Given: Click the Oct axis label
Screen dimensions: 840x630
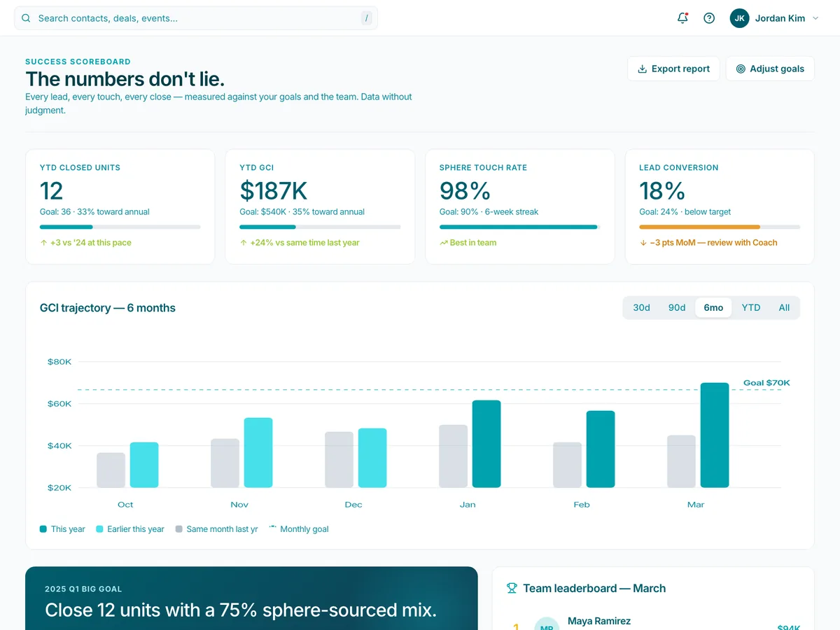Looking at the screenshot, I should pos(125,505).
